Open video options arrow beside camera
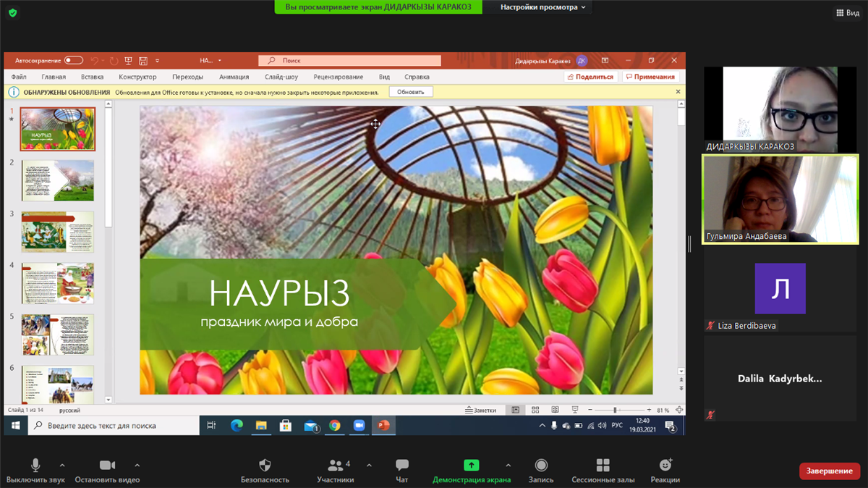The width and height of the screenshot is (868, 488). pos(137,465)
